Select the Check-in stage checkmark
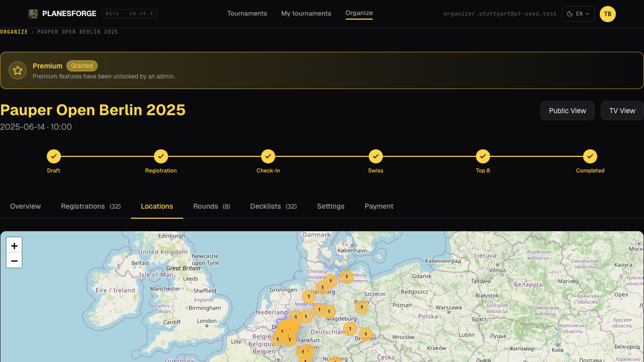The width and height of the screenshot is (644, 362). pos(268,156)
